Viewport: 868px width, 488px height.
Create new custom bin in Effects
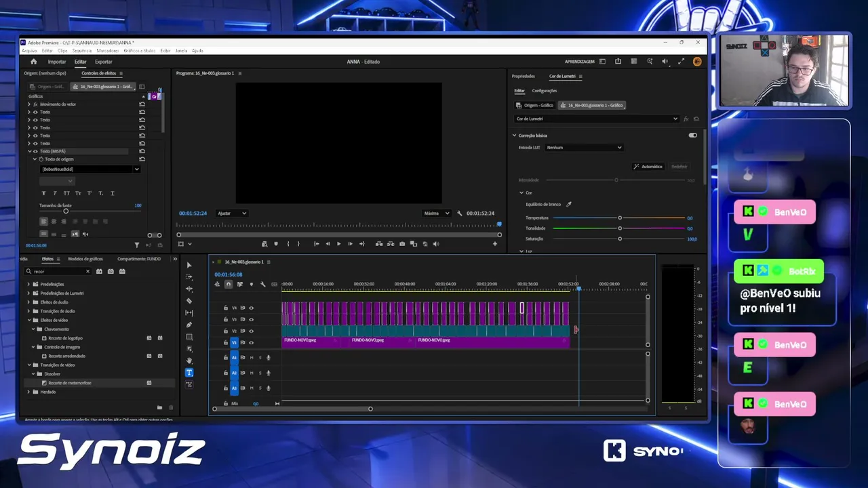pyautogui.click(x=159, y=407)
